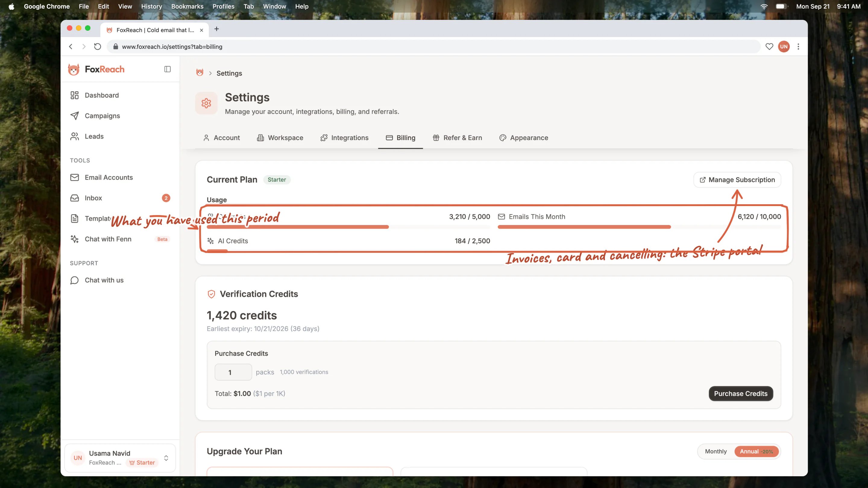The width and height of the screenshot is (868, 488).
Task: Click the heart bookmark icon in toolbar
Action: pyautogui.click(x=769, y=46)
